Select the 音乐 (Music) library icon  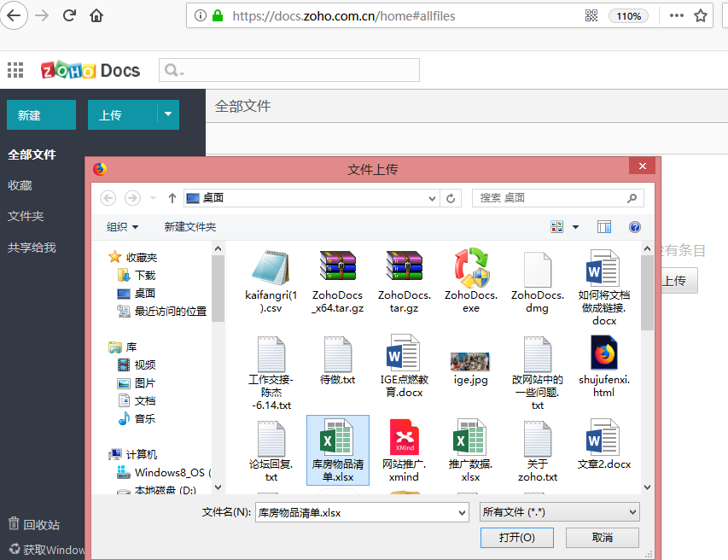tap(125, 418)
